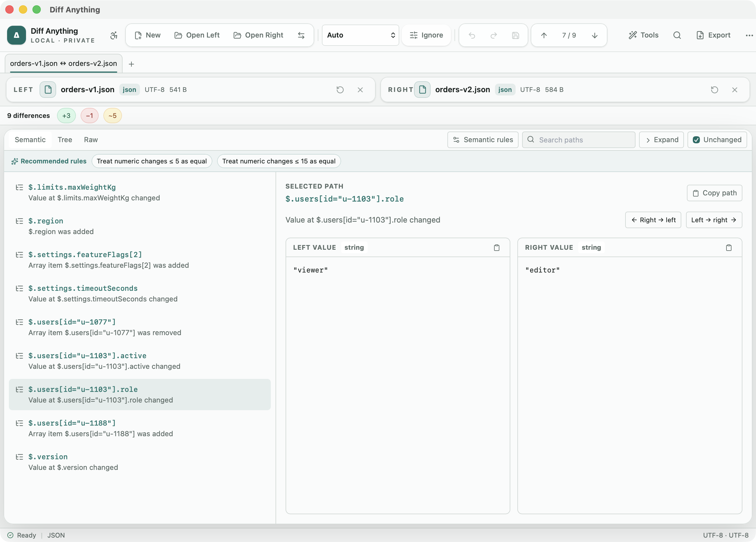
Task: Undo the last change
Action: (472, 35)
